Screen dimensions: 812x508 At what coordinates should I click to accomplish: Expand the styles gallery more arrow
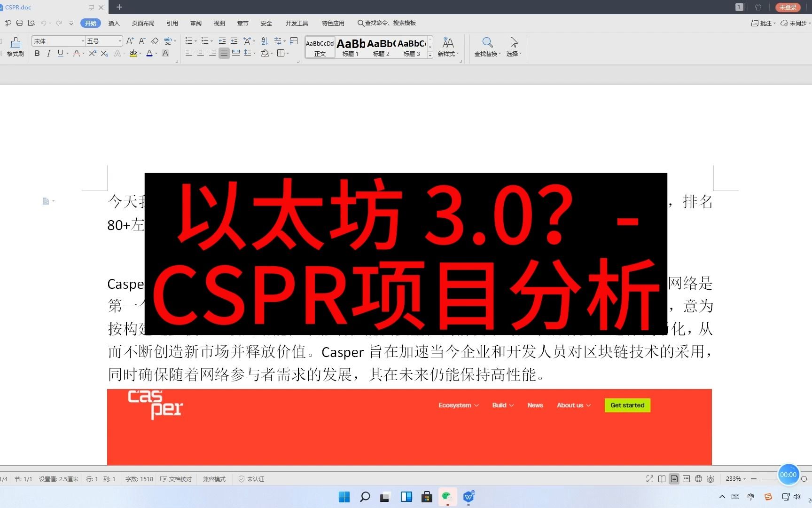(x=430, y=55)
